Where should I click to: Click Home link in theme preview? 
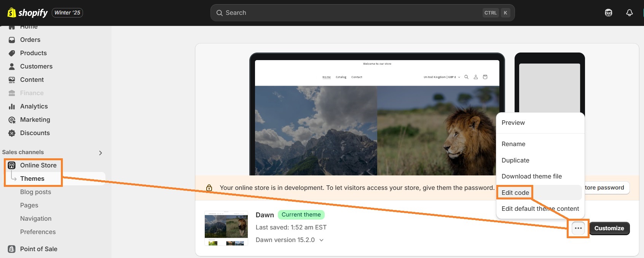point(327,77)
